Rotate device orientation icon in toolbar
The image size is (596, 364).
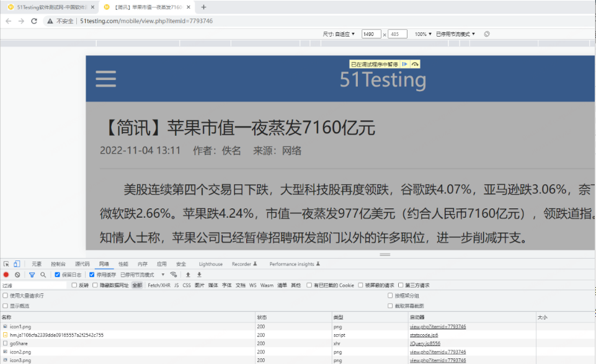(487, 34)
